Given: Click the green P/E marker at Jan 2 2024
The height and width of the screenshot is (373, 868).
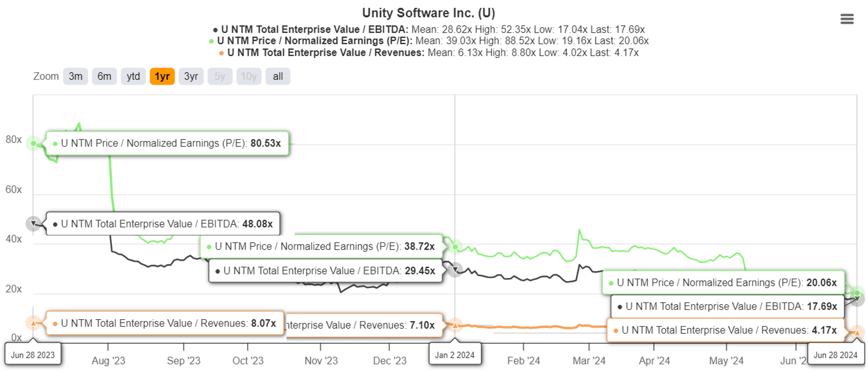Looking at the screenshot, I should pyautogui.click(x=455, y=247).
